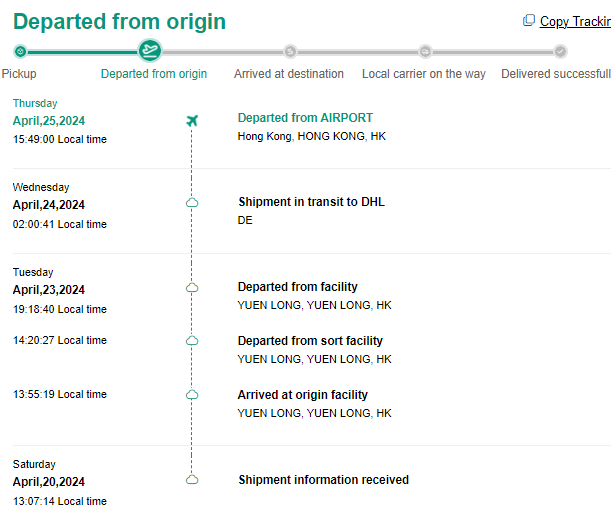Click the cloud marker for Shipment in transit
Image resolution: width=611 pixels, height=529 pixels.
[192, 202]
